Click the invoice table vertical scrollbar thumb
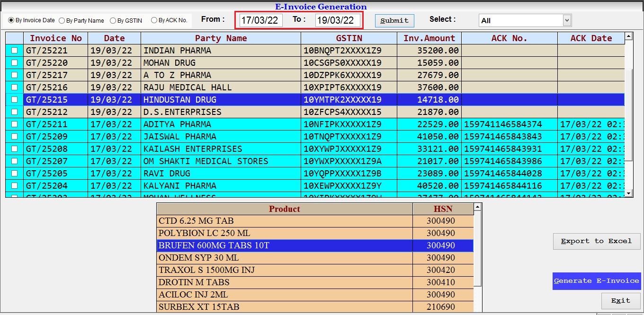This screenshot has height=315, width=644. pyautogui.click(x=629, y=115)
